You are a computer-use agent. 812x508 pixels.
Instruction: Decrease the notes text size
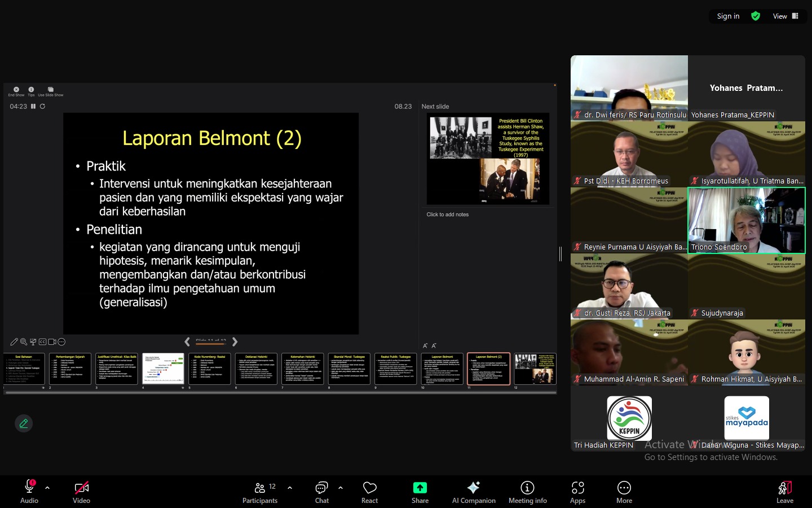pyautogui.click(x=434, y=345)
